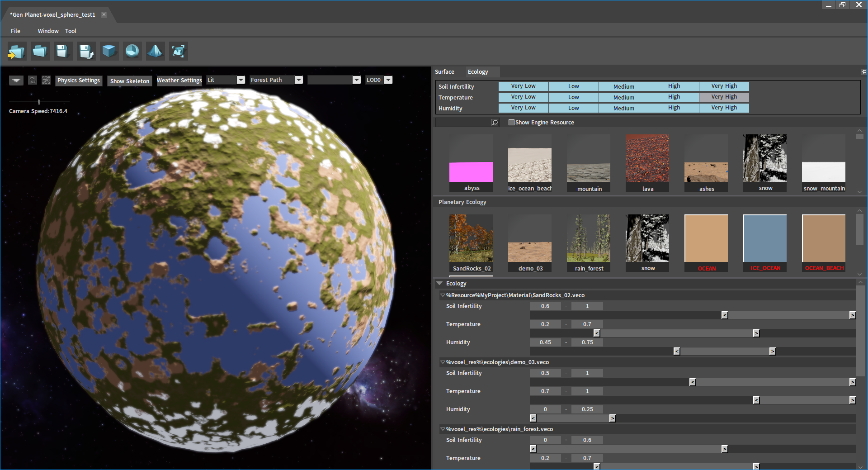Select the snow_mountain resource thumbnail
The width and height of the screenshot is (868, 470).
pos(824,163)
